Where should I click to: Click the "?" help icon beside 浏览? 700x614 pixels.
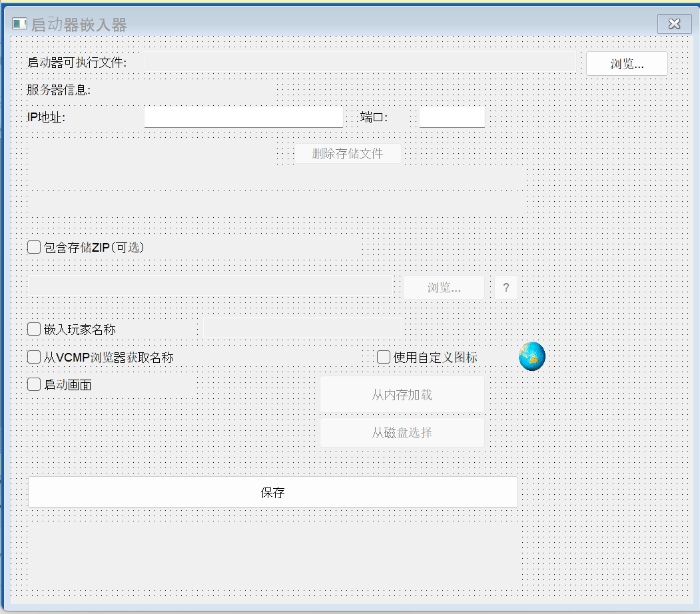[506, 287]
